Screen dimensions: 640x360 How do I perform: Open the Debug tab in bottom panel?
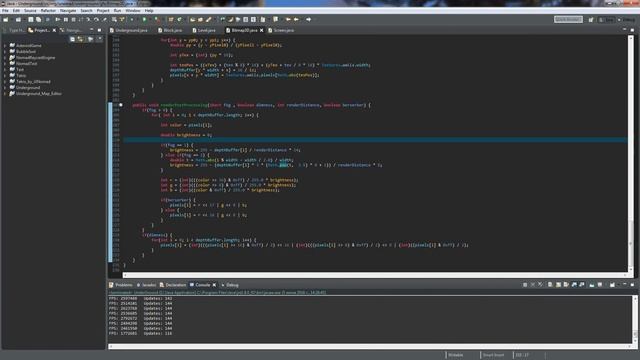point(230,285)
